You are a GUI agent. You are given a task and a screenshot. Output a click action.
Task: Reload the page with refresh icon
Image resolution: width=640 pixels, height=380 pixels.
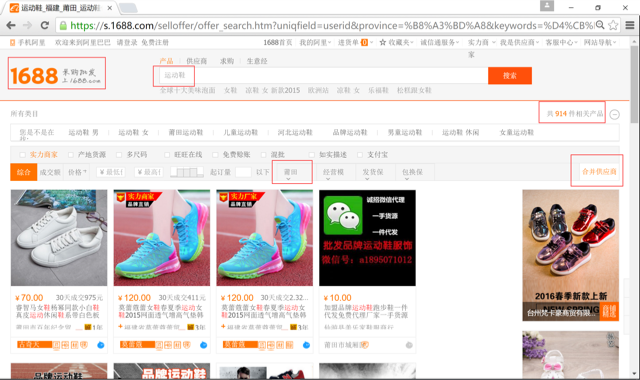(x=44, y=25)
